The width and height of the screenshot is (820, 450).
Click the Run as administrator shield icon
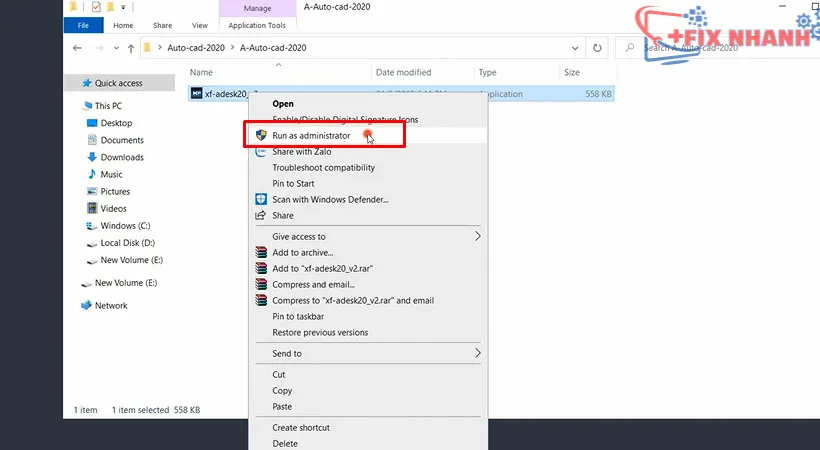click(x=261, y=136)
